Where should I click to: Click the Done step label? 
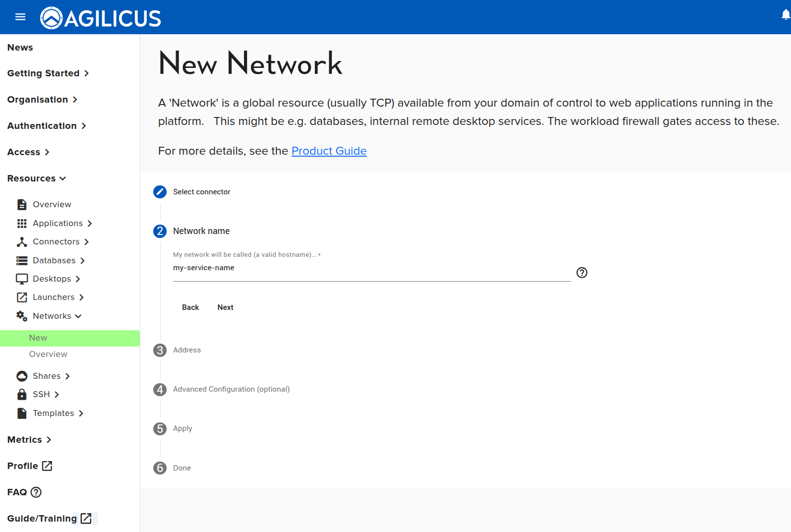(182, 468)
